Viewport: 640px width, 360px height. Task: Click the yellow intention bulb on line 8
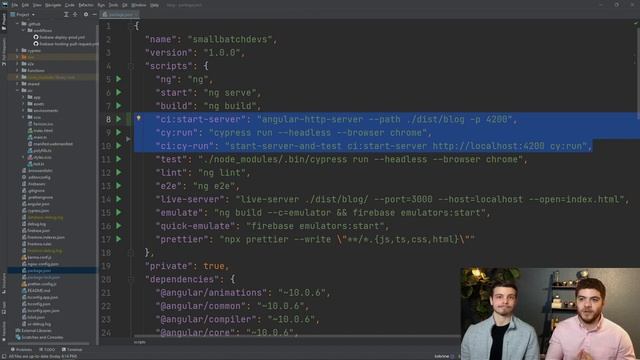click(139, 118)
